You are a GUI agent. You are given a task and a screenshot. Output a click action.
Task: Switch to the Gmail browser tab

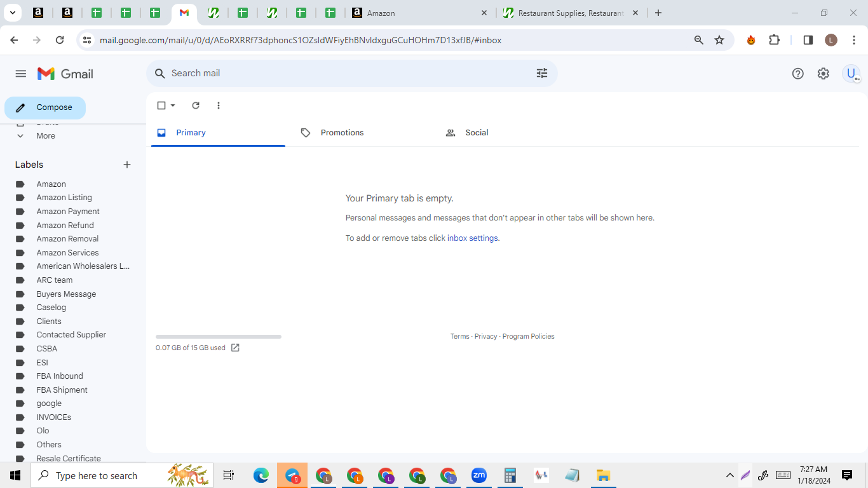coord(184,13)
